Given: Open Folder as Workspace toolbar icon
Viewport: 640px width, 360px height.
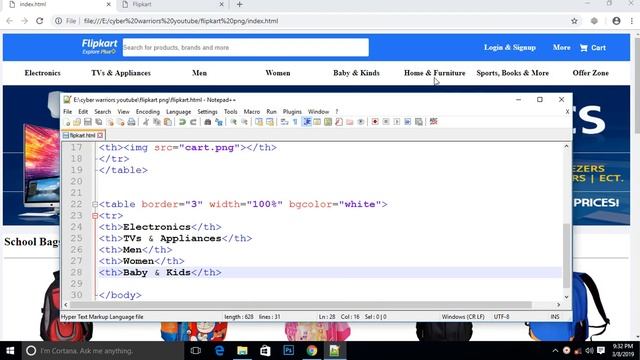Looking at the screenshot, I should point(350,122).
